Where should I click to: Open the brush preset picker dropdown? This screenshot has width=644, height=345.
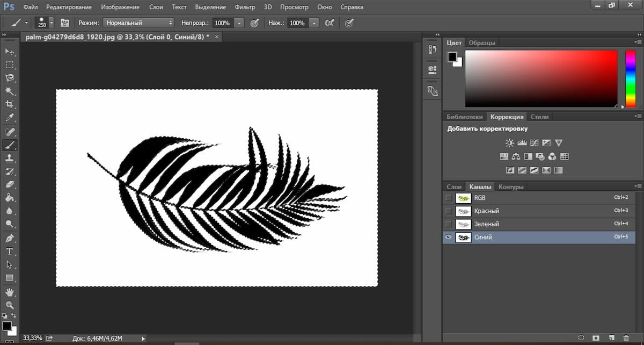pyautogui.click(x=52, y=23)
